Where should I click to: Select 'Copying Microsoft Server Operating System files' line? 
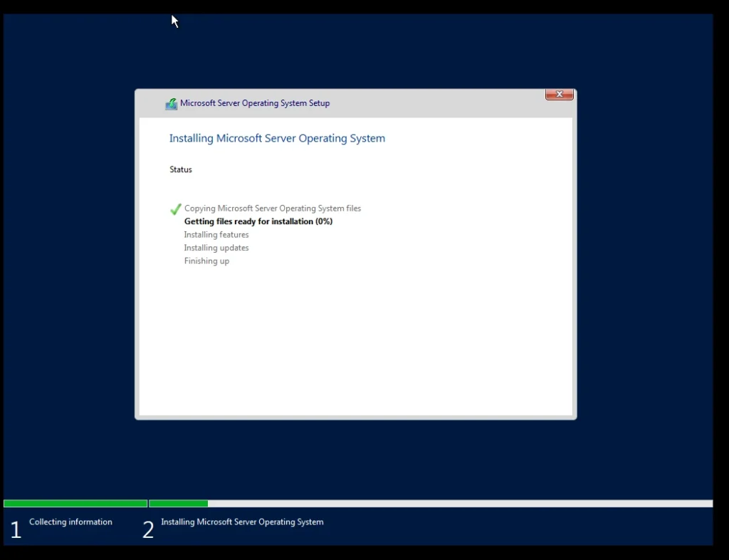pyautogui.click(x=273, y=208)
